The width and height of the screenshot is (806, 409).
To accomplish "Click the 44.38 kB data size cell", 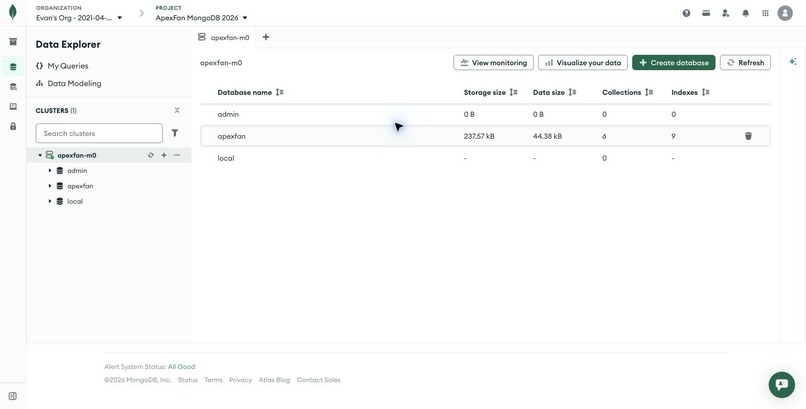I will (547, 136).
